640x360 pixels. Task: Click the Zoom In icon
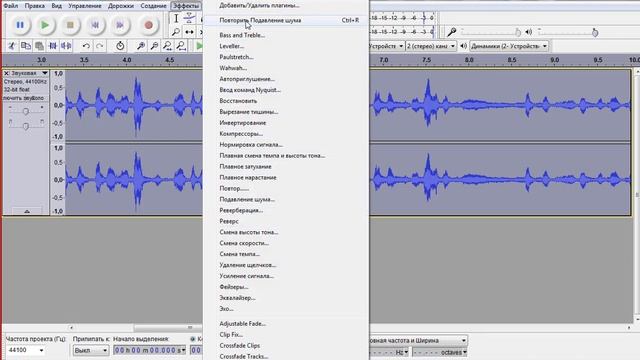pyautogui.click(x=141, y=46)
